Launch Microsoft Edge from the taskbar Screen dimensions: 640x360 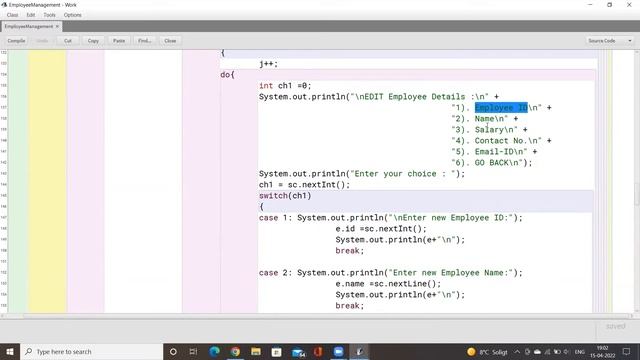pyautogui.click(x=214, y=351)
